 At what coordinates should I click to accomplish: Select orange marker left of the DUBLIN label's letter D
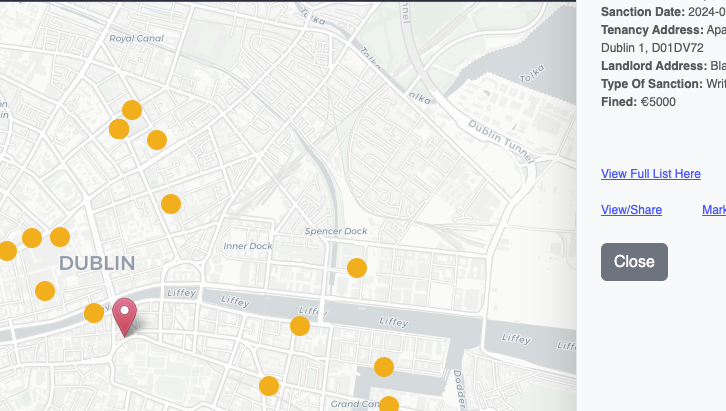[x=45, y=291]
